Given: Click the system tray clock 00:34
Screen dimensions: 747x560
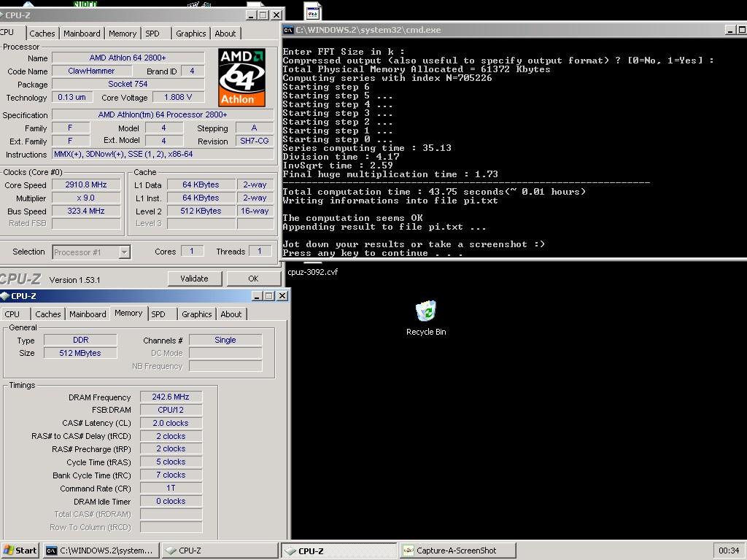Looking at the screenshot, I should click(729, 551).
